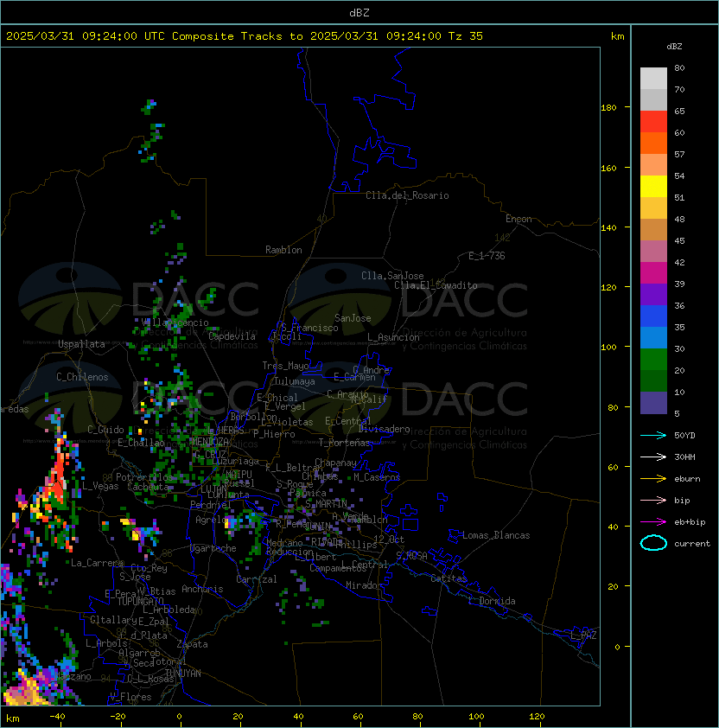
Task: Click the 'Tres_Mayo' map label
Action: [x=285, y=366]
